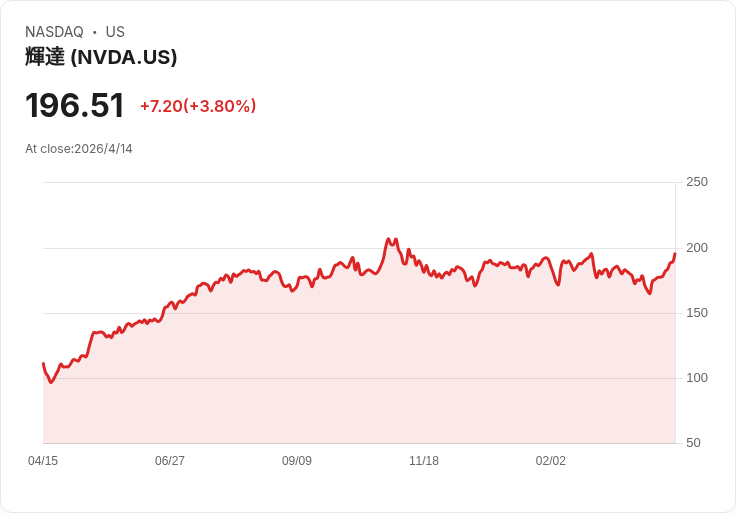The height and width of the screenshot is (513, 736).
Task: Select the 04/15 date on x-axis
Action: (43, 461)
